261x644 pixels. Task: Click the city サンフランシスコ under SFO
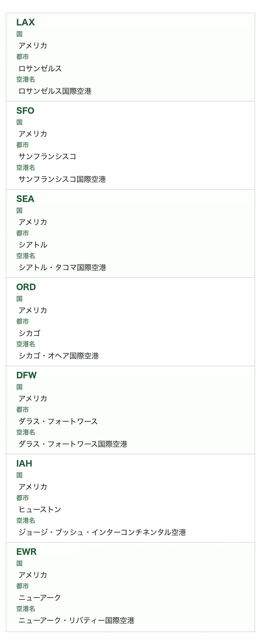[48, 157]
